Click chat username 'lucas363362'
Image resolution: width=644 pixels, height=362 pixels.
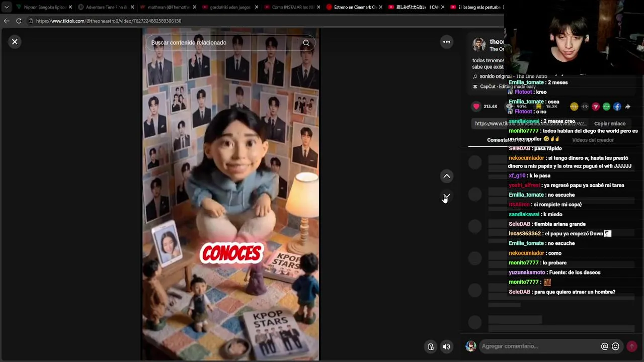(525, 234)
